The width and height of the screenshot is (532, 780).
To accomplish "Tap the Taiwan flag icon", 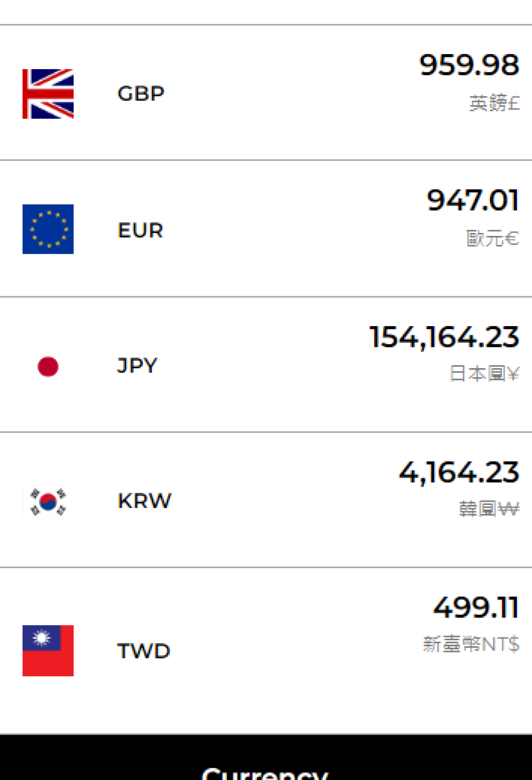I will [48, 651].
